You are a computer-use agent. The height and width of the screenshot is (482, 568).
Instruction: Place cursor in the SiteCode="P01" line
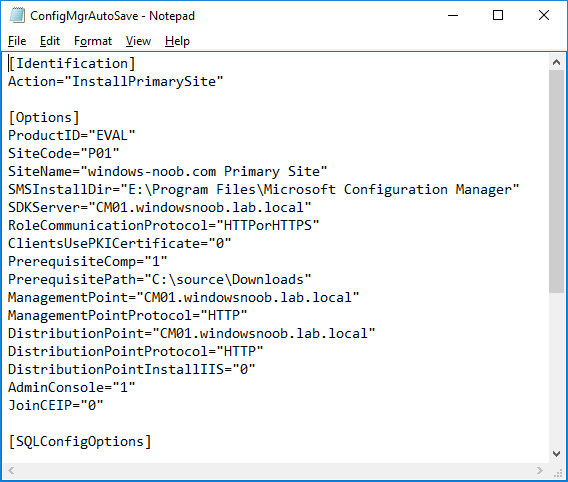64,153
